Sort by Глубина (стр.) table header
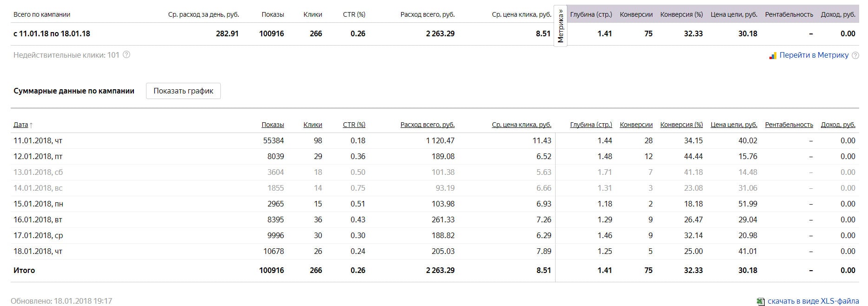Viewport: 868px width, 306px height. click(x=591, y=125)
